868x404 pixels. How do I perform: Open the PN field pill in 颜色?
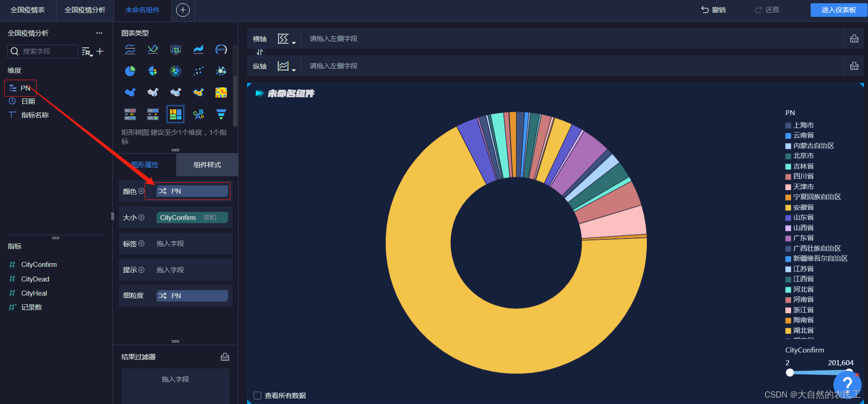(192, 191)
